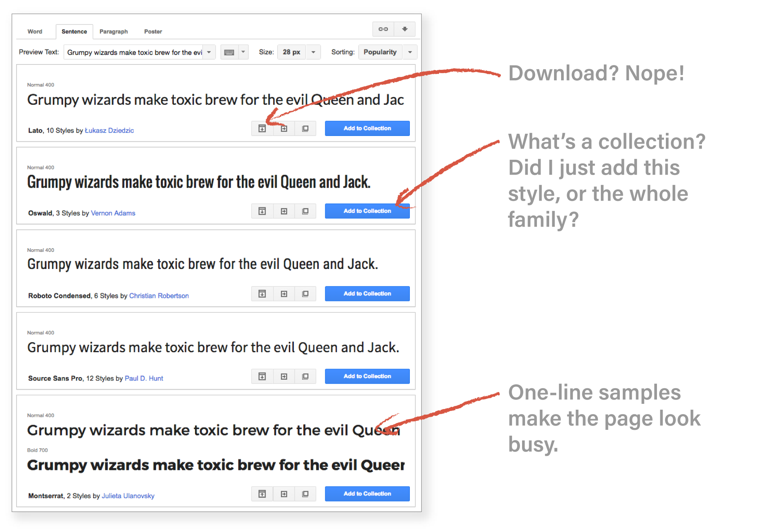Open designer link Christian Robertson
The height and width of the screenshot is (532, 774).
(x=159, y=296)
